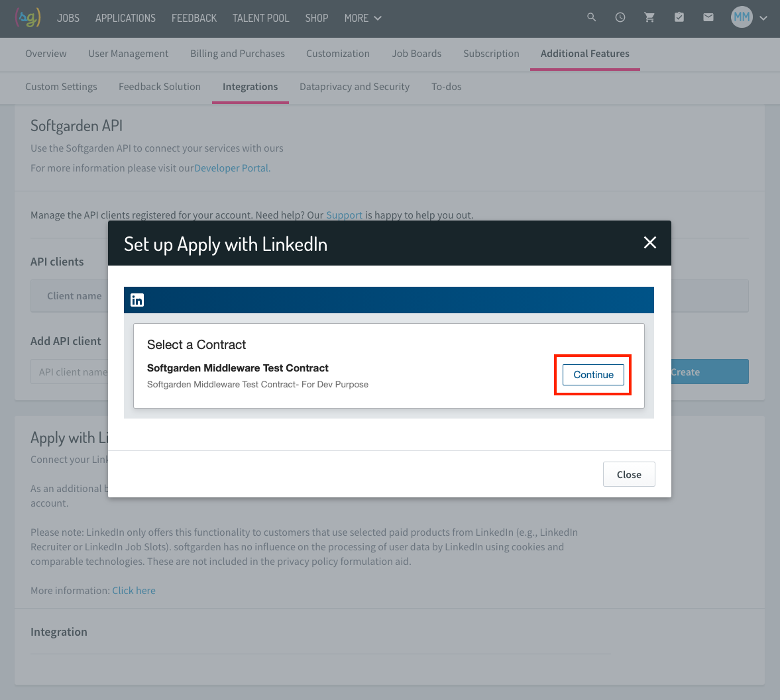Open the JOBS menu item
This screenshot has width=780, height=700.
click(68, 19)
